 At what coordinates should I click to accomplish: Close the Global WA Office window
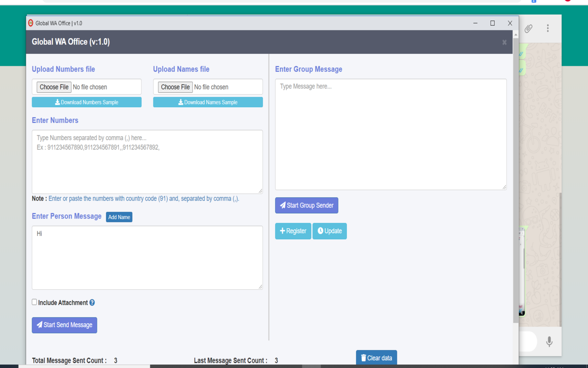(510, 23)
